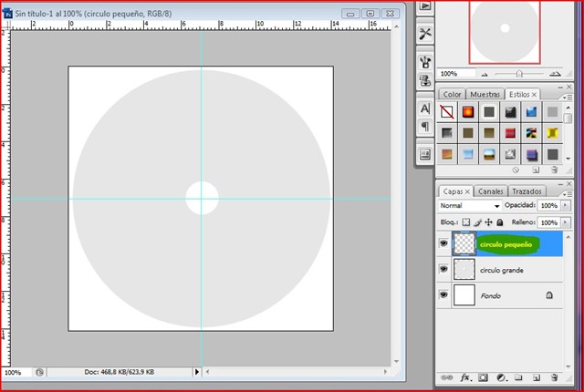The width and height of the screenshot is (584, 392).
Task: Expand the Relleno slider arrow
Action: (566, 222)
